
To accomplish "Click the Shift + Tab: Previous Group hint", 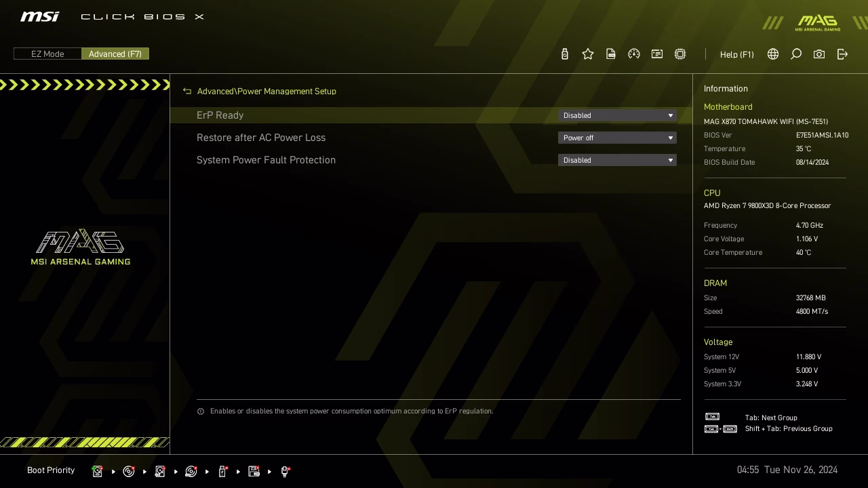I will coord(789,428).
